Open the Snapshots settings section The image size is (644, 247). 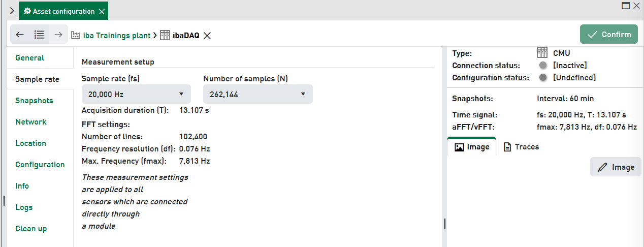34,101
